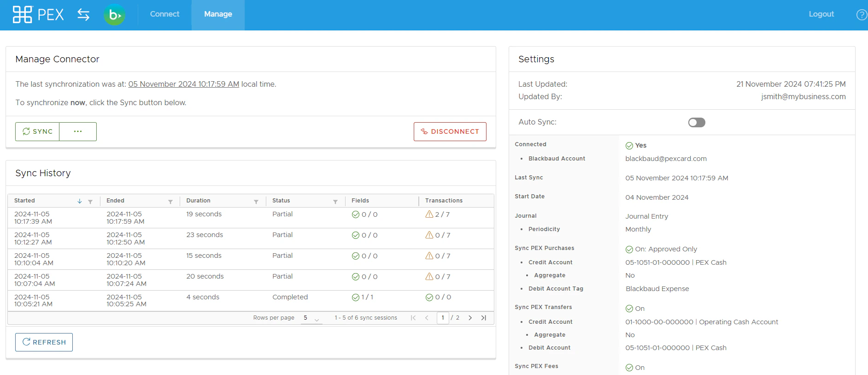Viewport: 868px width, 375px height.
Task: Open the Ended column filter
Action: (170, 202)
